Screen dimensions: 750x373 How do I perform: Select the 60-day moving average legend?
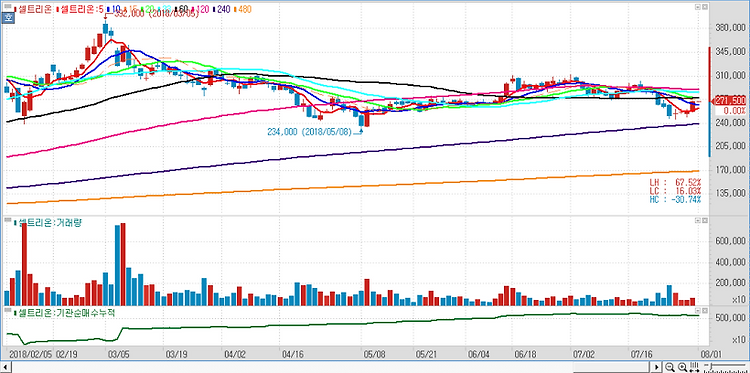tap(181, 9)
